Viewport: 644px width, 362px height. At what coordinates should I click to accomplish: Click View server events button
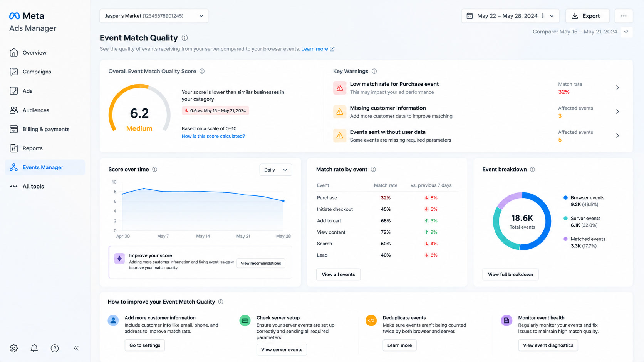coord(282,349)
